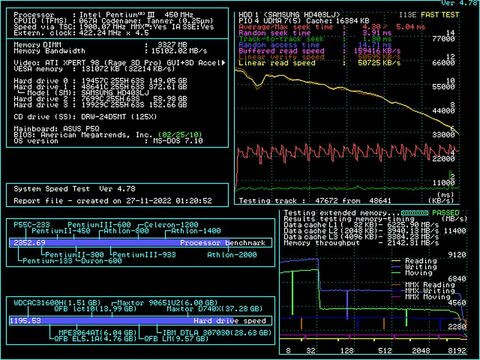Click the 'CD drive (SS): DRW-24D5MT' line
Screen dimensions: 480x360
[x=85, y=117]
